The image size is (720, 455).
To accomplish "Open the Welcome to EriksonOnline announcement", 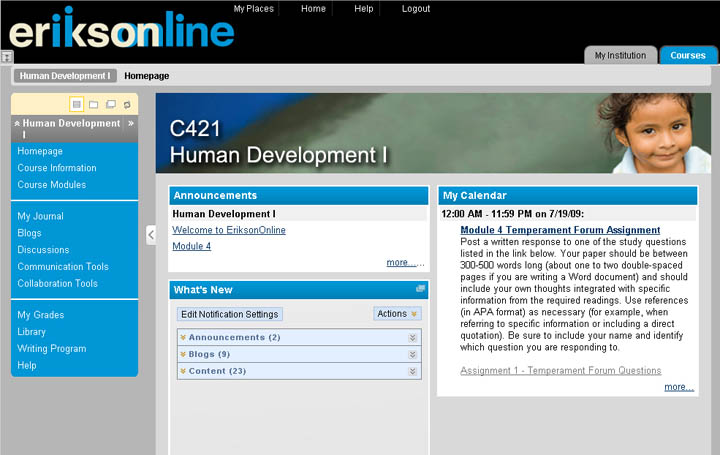I will [229, 230].
